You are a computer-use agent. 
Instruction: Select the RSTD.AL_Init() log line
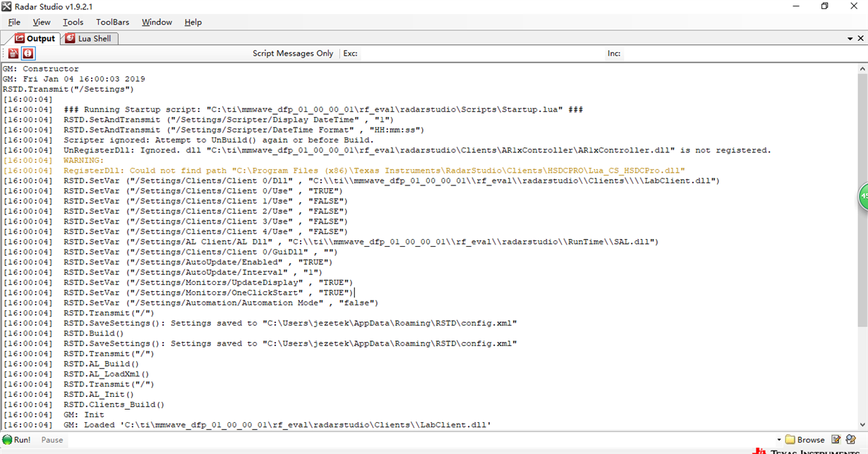[x=68, y=395]
